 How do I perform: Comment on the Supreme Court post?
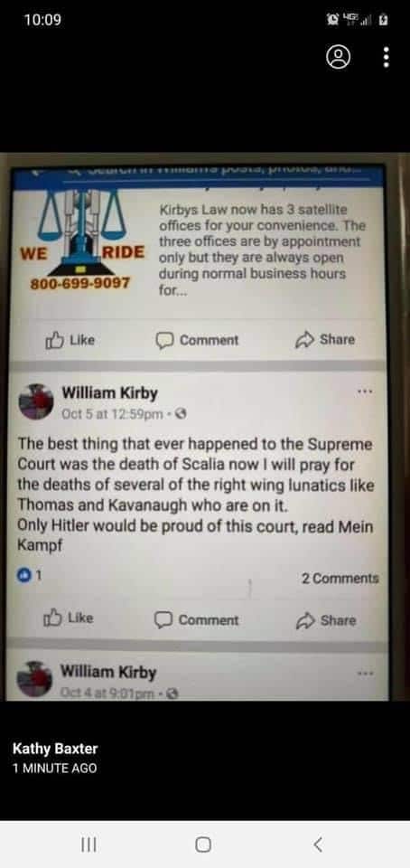197,620
